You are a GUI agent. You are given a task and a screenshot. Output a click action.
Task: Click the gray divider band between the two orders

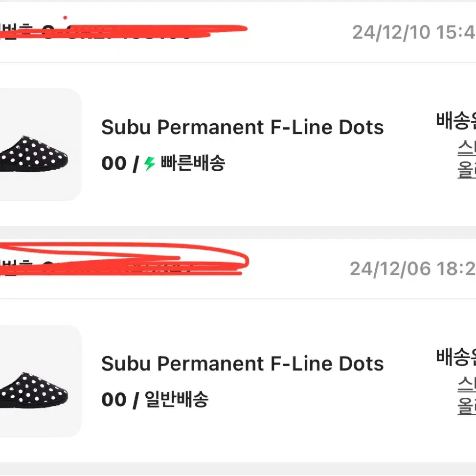(238, 232)
